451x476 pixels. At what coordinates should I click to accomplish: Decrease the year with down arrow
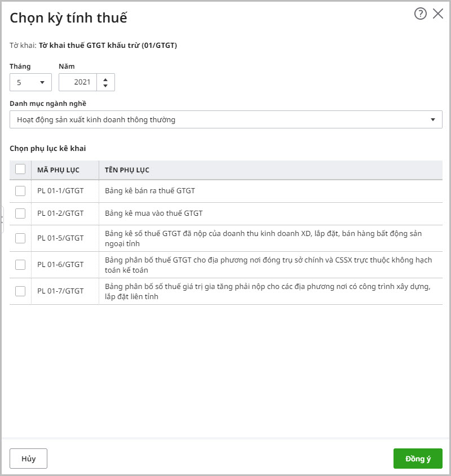105,86
